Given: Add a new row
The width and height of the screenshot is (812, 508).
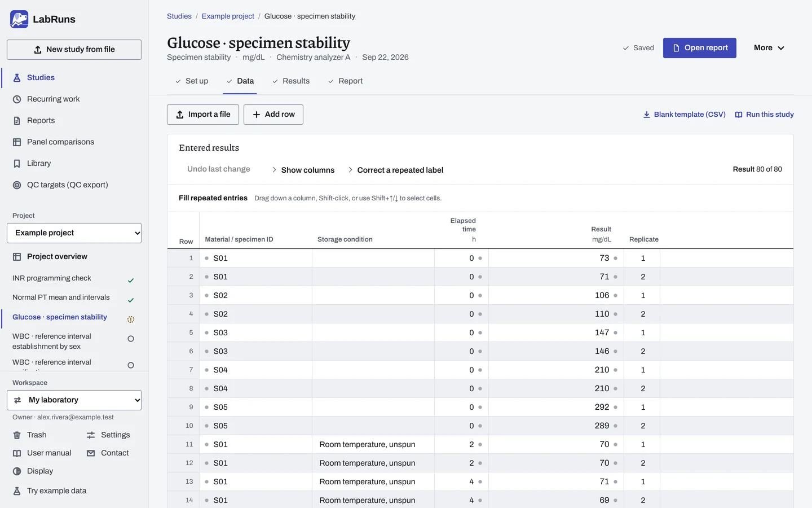Looking at the screenshot, I should click(x=273, y=115).
